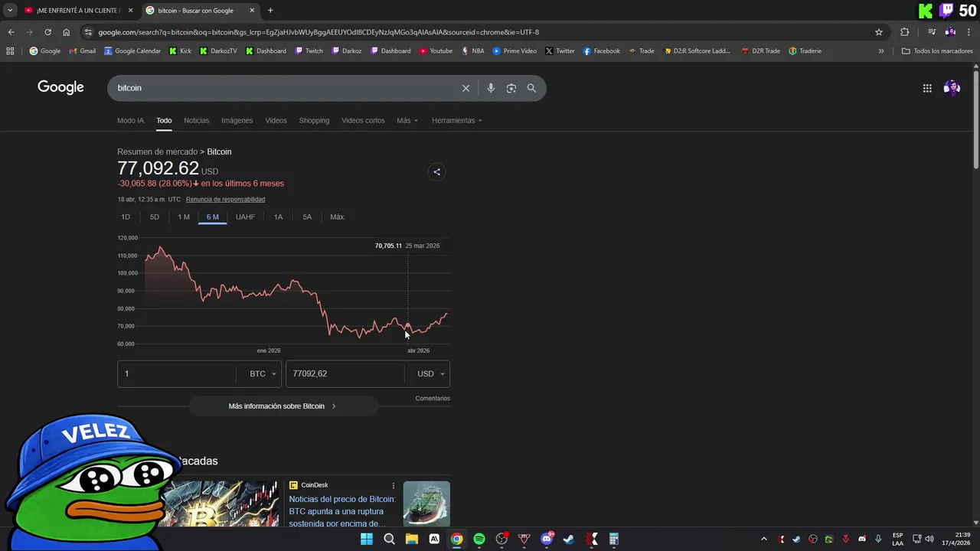980x551 pixels.
Task: Select the 5A chart range
Action: (307, 217)
